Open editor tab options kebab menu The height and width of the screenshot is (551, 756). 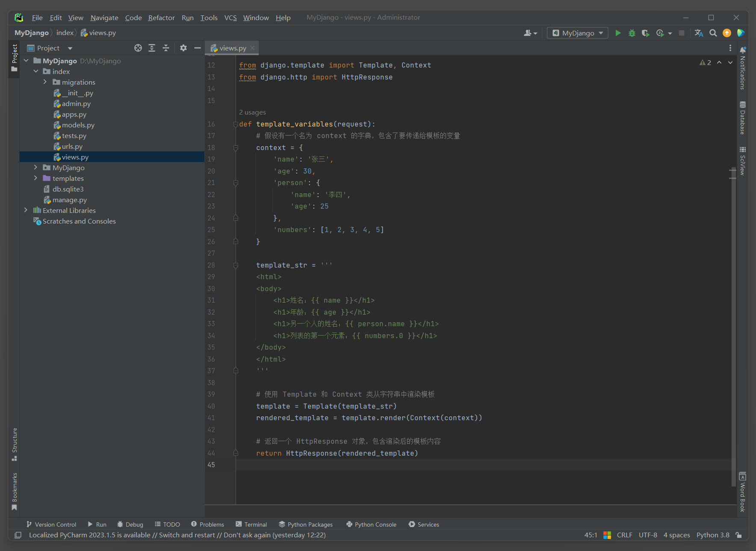point(730,48)
